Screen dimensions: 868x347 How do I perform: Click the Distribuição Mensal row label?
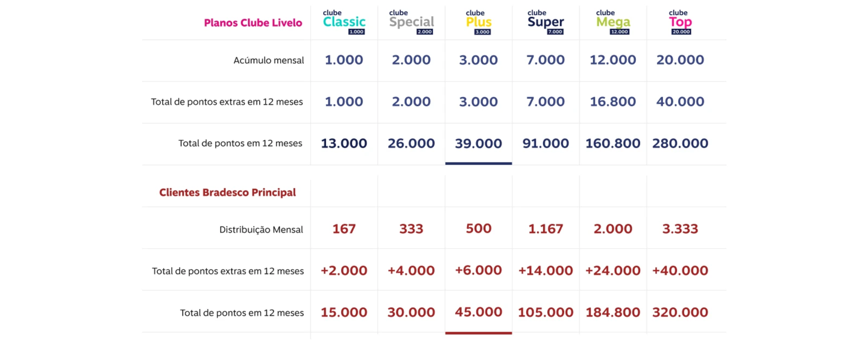pos(261,230)
